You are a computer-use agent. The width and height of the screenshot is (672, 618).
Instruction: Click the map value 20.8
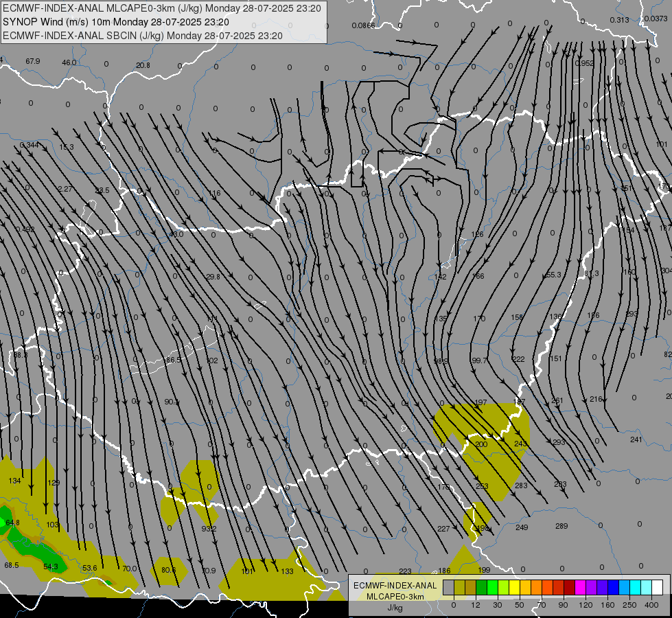(143, 65)
